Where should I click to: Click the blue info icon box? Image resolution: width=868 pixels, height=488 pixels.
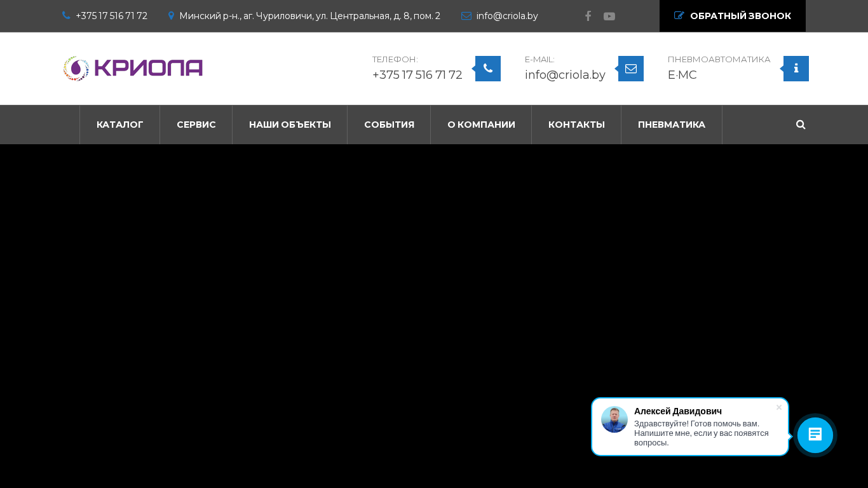pos(796,69)
